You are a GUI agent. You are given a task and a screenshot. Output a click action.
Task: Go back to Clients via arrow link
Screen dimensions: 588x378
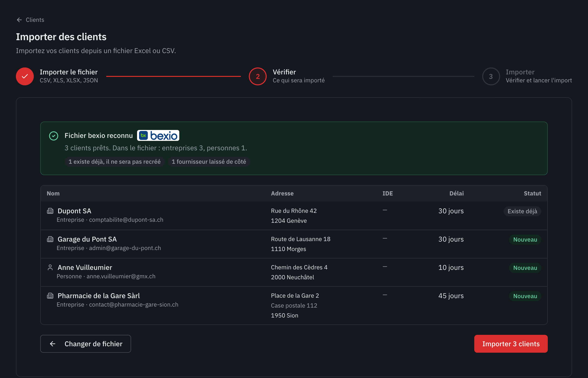point(30,20)
